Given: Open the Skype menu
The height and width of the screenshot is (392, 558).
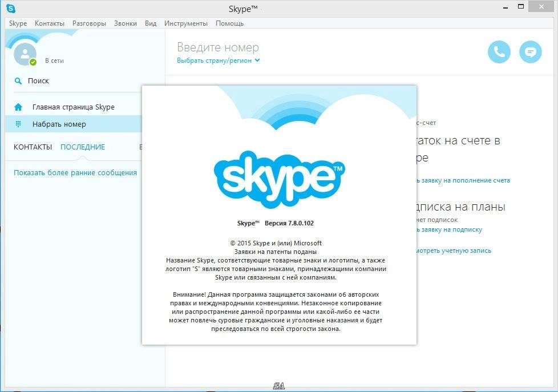Looking at the screenshot, I should click(x=18, y=23).
